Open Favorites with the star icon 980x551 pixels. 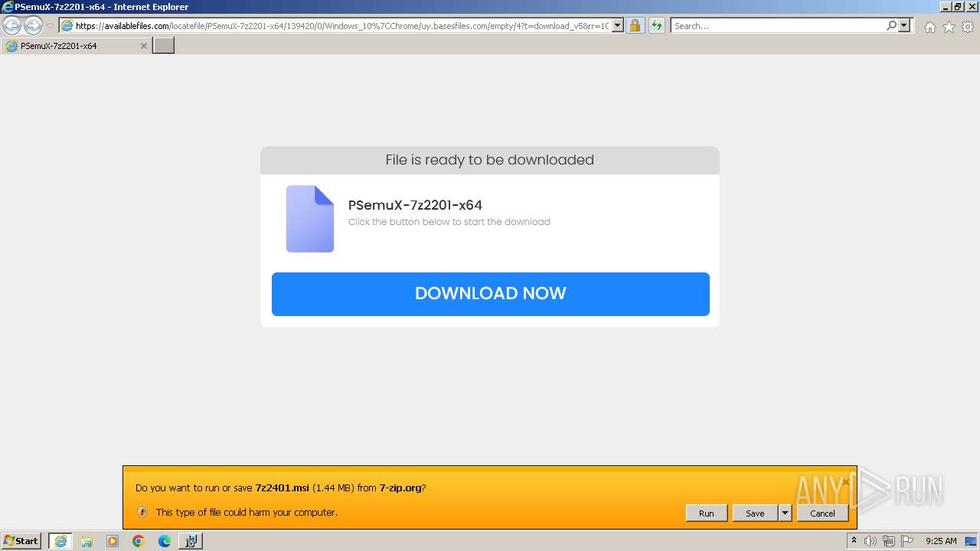tap(949, 27)
